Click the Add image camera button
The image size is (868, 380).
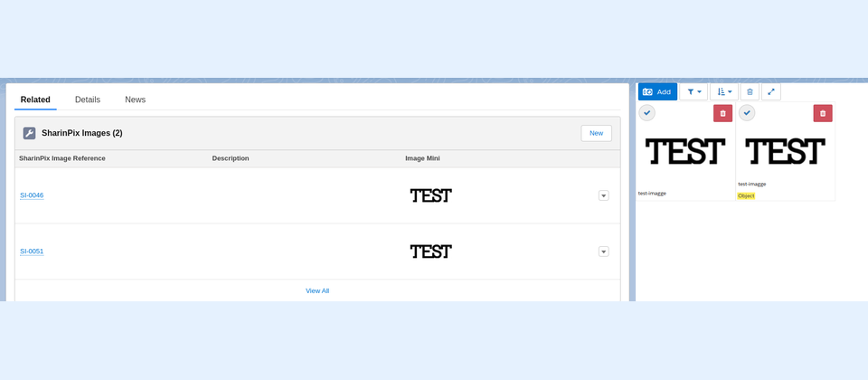pyautogui.click(x=657, y=91)
